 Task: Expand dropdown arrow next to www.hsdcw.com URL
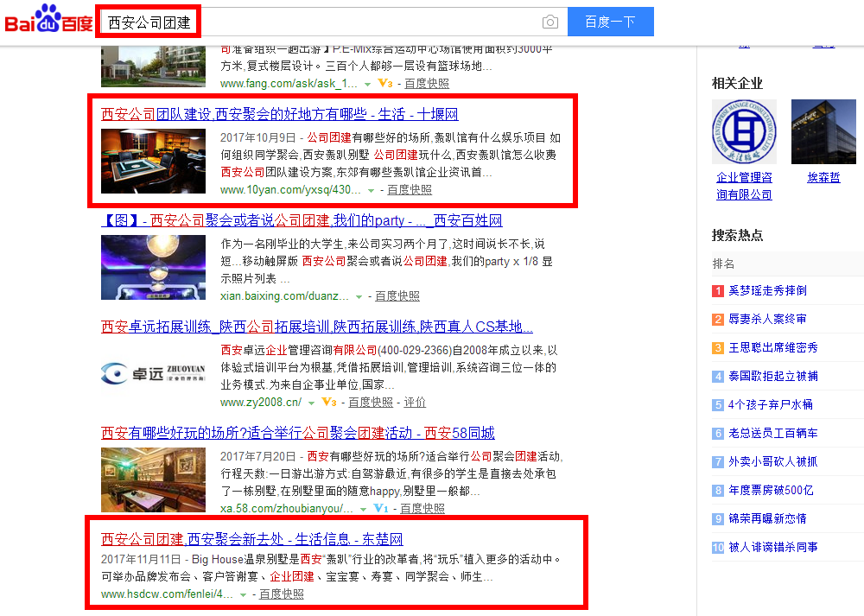[x=243, y=595]
